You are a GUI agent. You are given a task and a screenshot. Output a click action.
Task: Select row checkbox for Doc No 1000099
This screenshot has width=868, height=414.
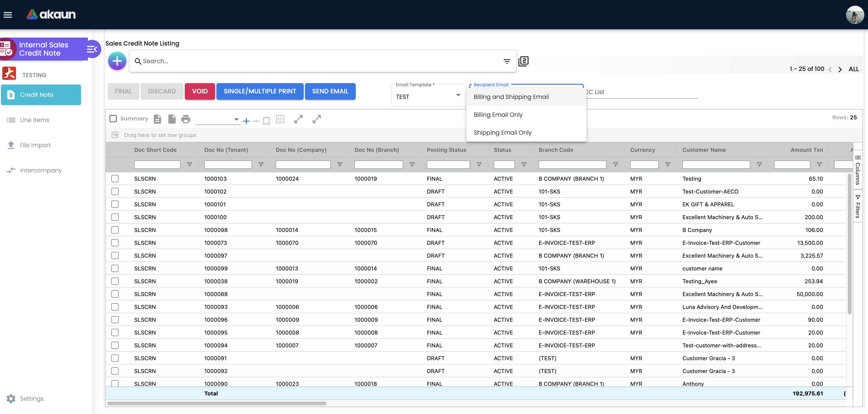pyautogui.click(x=115, y=268)
